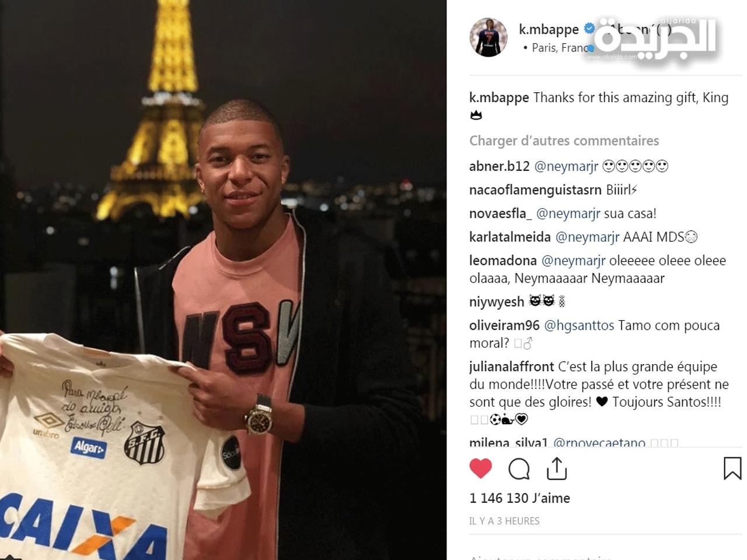Click k.mbappe name in caption
Image resolution: width=747 pixels, height=560 pixels.
[499, 98]
